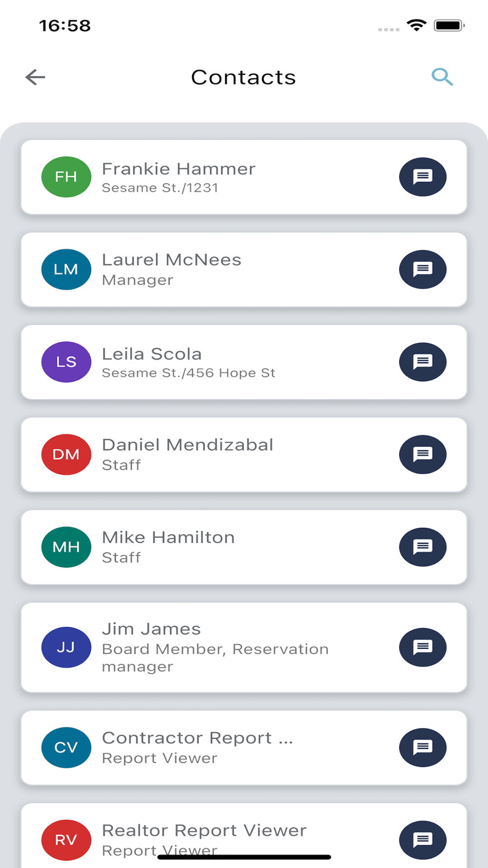Tap the LM avatar circle
The width and height of the screenshot is (488, 868).
point(66,269)
